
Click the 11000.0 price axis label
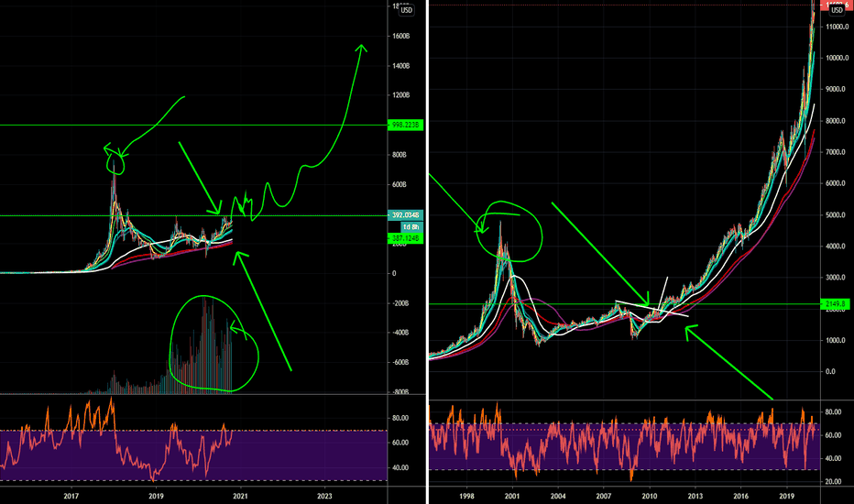click(836, 27)
